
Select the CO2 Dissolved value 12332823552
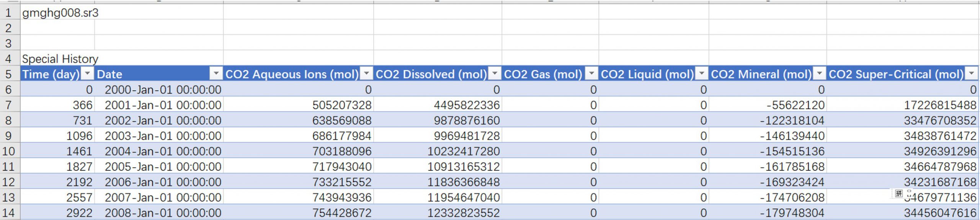[463, 213]
